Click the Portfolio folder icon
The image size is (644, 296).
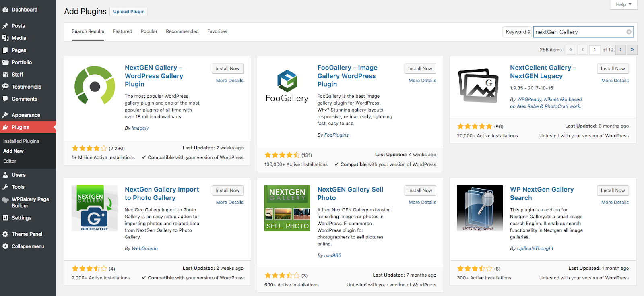pos(5,62)
